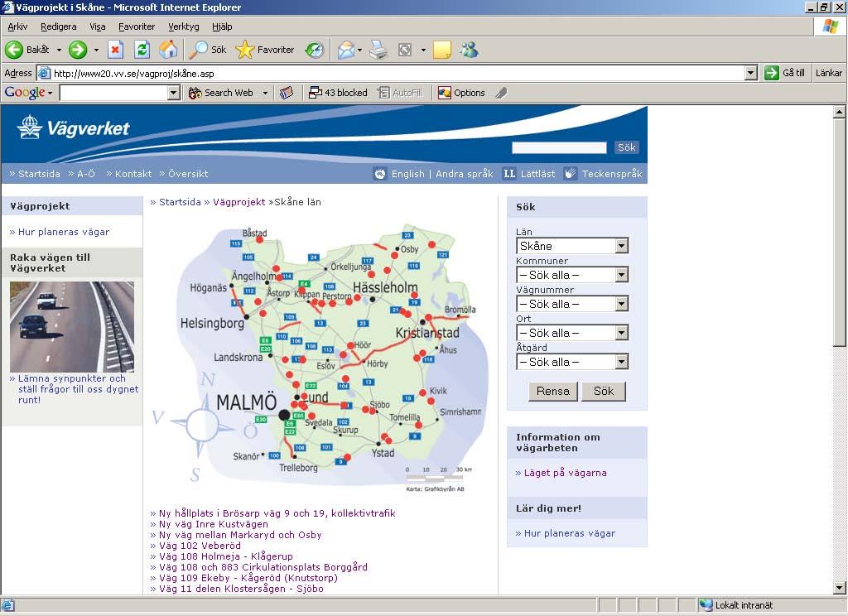This screenshot has width=848, height=616.
Task: Open Google toolbar Options
Action: pos(462,93)
